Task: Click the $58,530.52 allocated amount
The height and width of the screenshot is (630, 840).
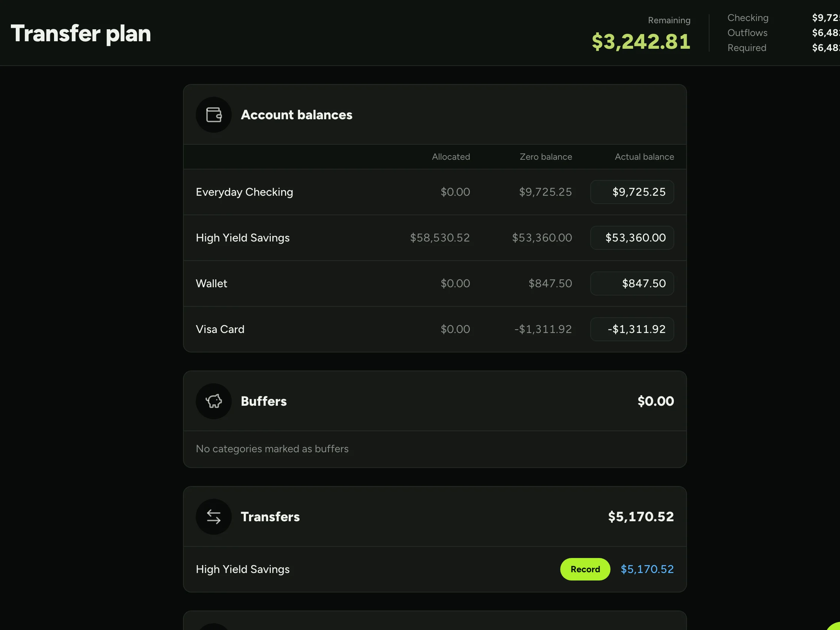Action: [440, 238]
